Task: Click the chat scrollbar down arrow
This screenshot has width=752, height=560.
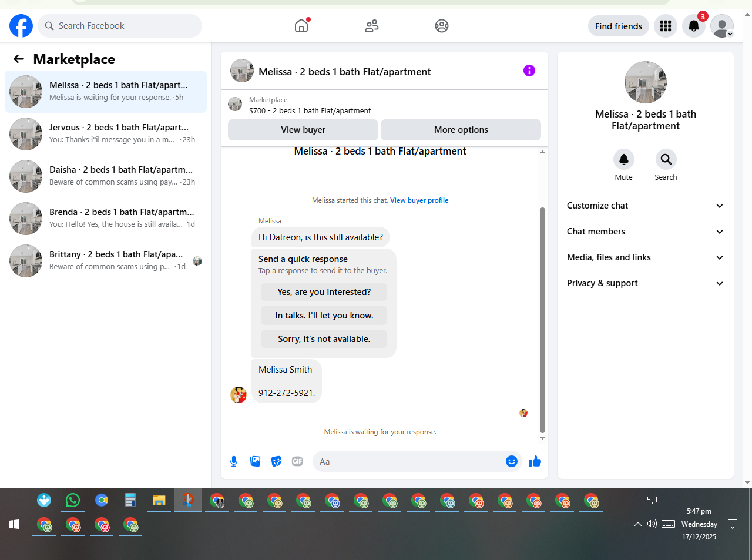Action: click(x=542, y=438)
